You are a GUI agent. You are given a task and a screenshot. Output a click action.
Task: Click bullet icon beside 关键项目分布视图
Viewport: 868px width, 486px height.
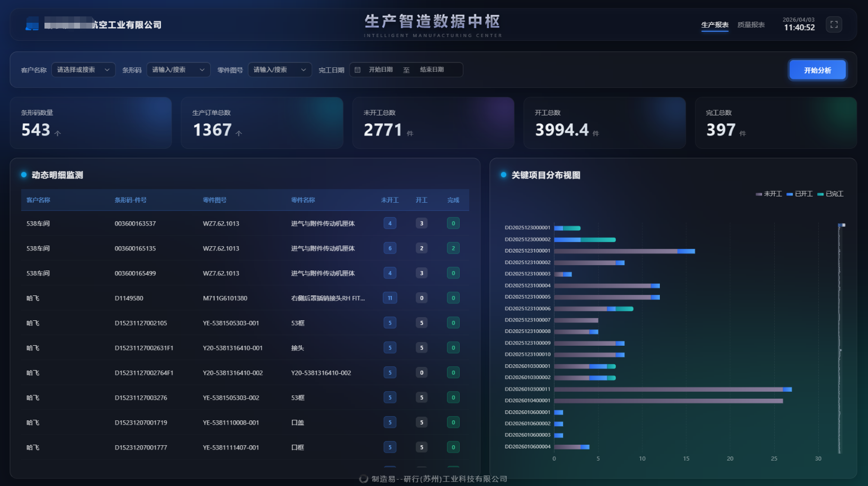pyautogui.click(x=504, y=175)
